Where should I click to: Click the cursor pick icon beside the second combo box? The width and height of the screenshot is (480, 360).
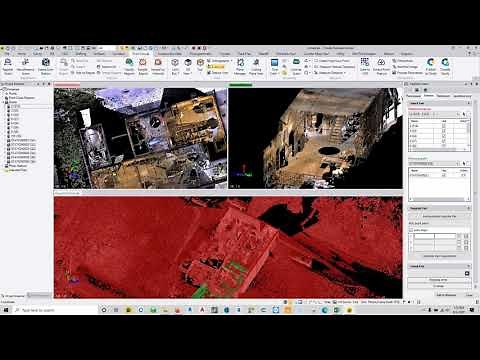464,163
